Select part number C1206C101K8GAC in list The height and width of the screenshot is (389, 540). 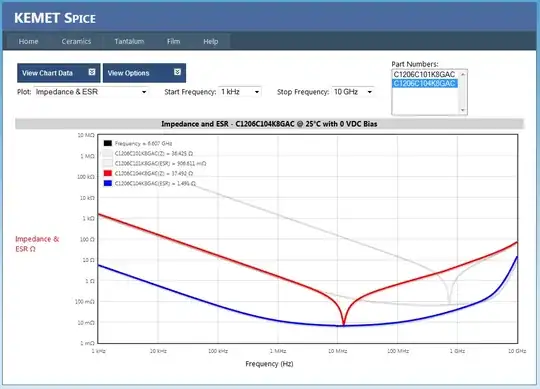tap(424, 74)
